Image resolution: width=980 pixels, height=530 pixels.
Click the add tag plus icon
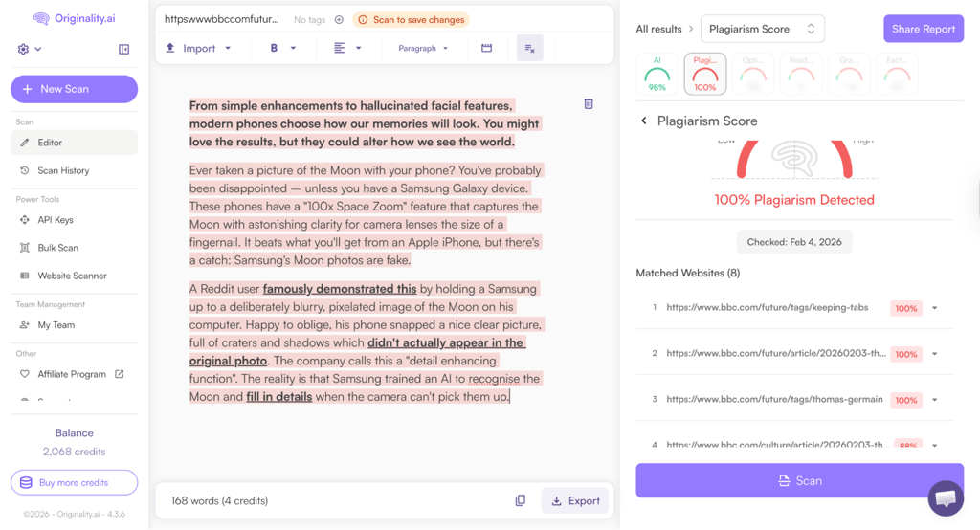click(x=339, y=19)
